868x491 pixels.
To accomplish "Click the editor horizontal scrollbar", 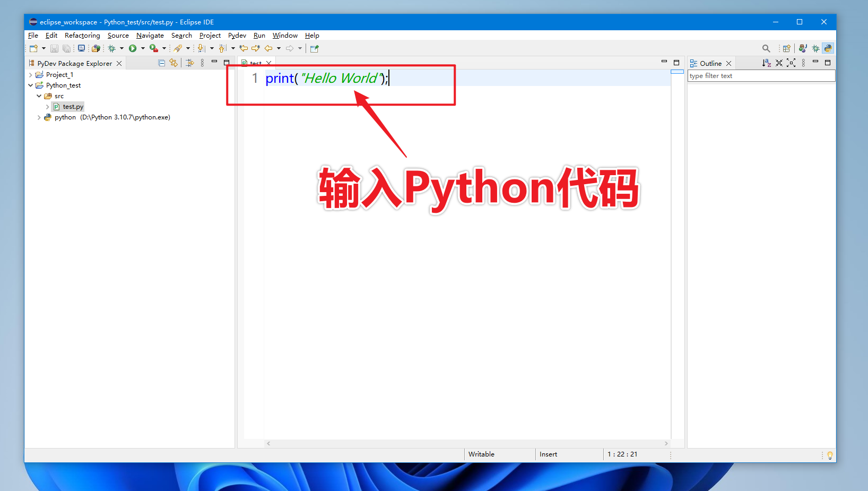I will pyautogui.click(x=467, y=443).
